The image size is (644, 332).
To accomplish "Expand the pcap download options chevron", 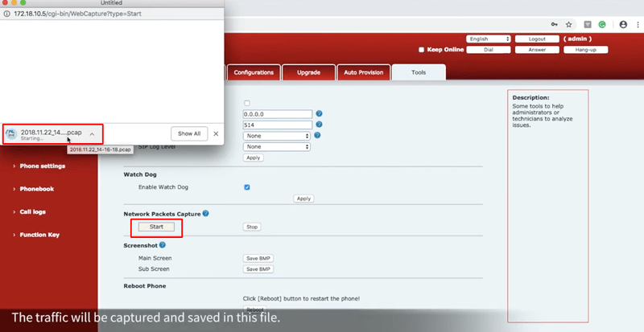I will click(x=93, y=133).
